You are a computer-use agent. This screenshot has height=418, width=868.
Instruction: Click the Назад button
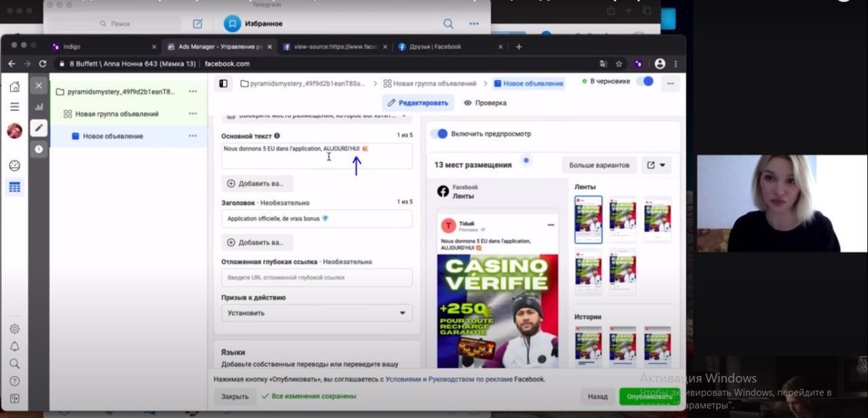(x=597, y=397)
